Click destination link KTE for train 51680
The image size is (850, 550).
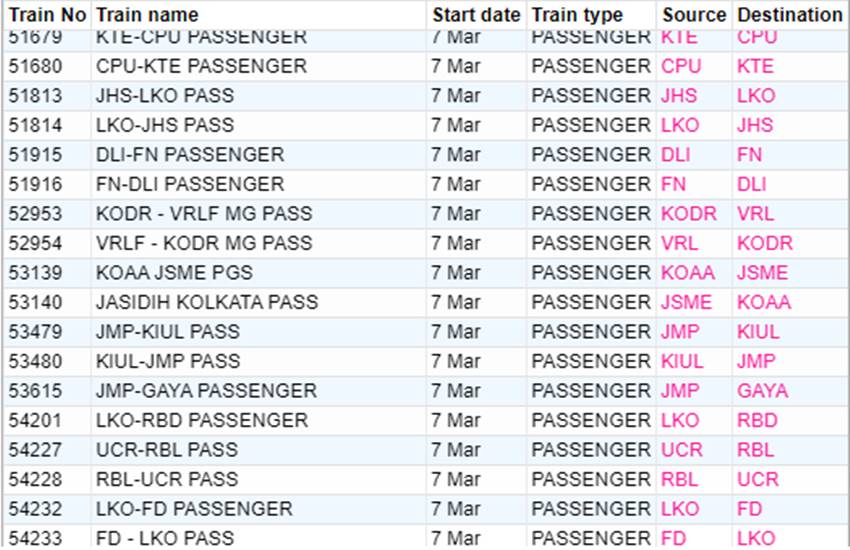[x=755, y=66]
